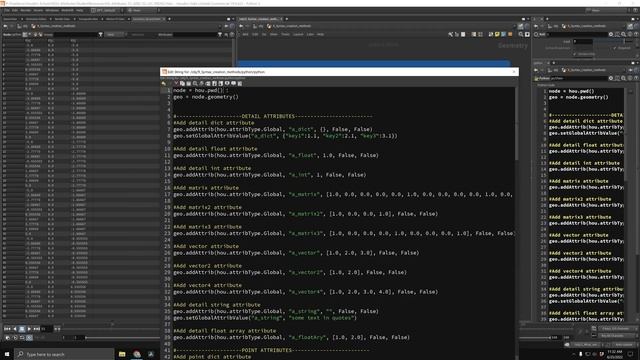Click the copy icon in editor toolbar
Image resolution: width=640 pixels, height=360 pixels.
(x=182, y=83)
